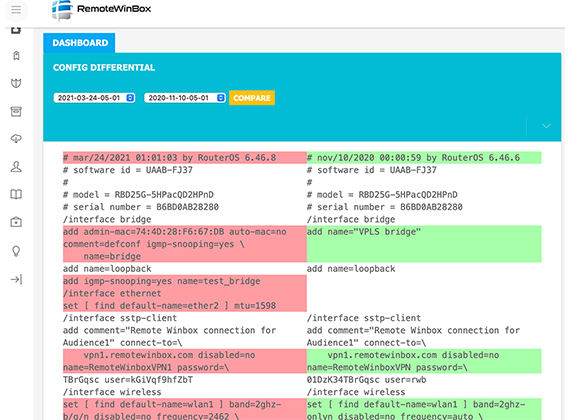Open the archive box sidebar icon
The height and width of the screenshot is (420, 570).
point(16,111)
